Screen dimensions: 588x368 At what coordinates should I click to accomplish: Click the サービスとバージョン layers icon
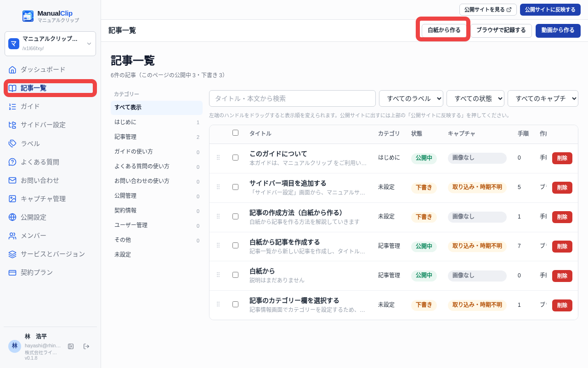click(12, 254)
